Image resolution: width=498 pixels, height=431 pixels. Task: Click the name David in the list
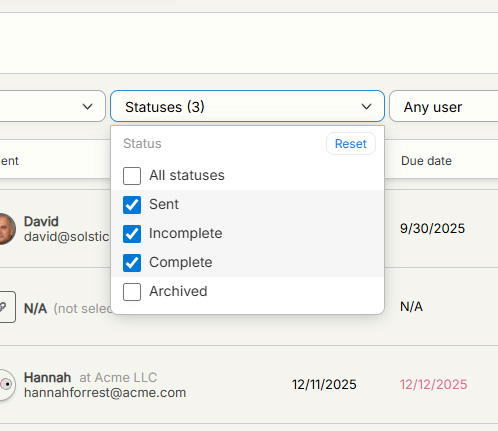click(x=41, y=222)
